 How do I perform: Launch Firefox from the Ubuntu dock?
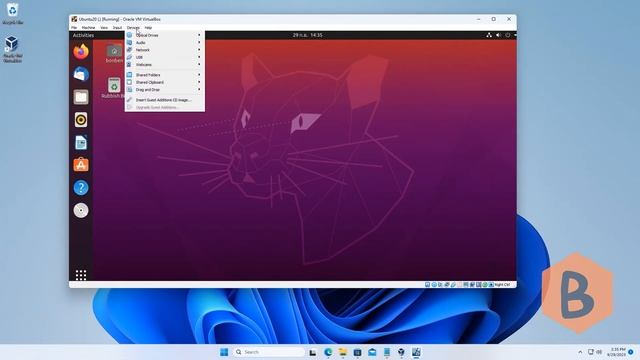[81, 51]
